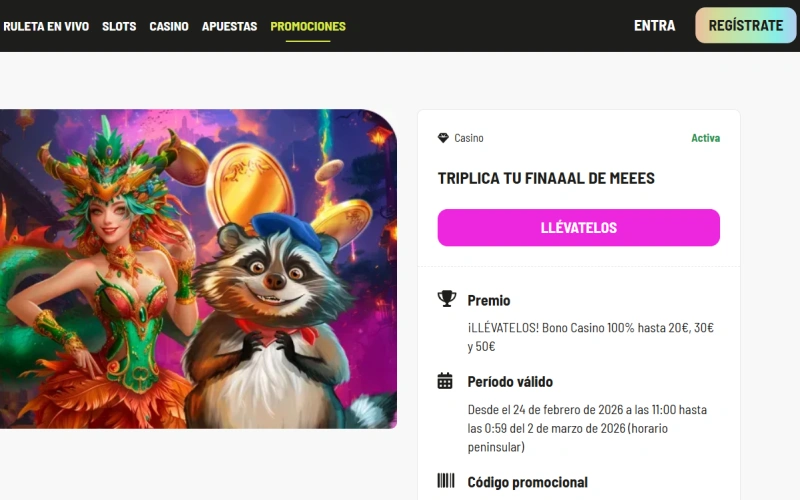Image resolution: width=800 pixels, height=500 pixels.
Task: Click the REGÍSTRATE signup button
Action: click(745, 25)
